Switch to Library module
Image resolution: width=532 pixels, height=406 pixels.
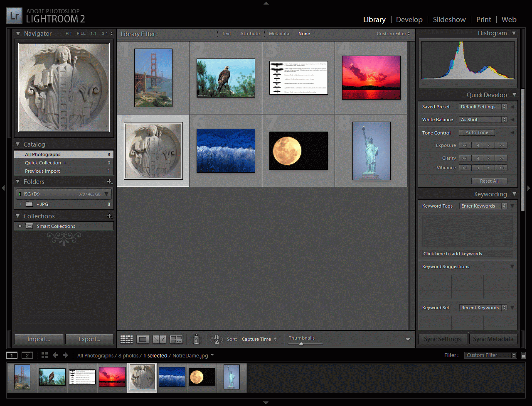374,20
